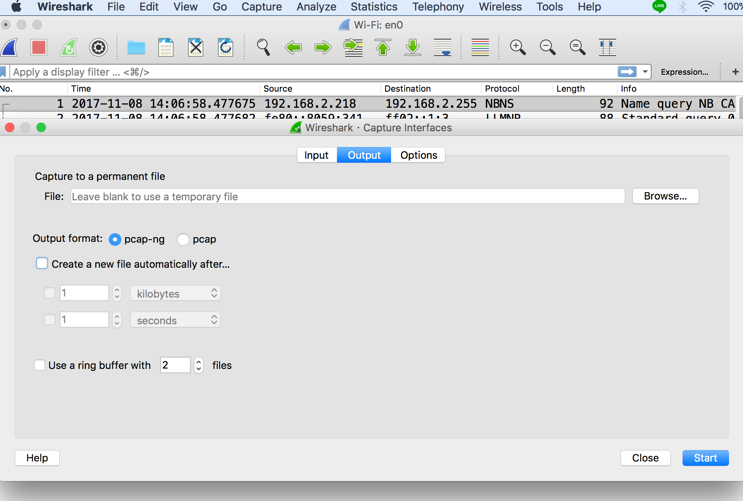Click Browse to choose output file
743x501 pixels.
pyautogui.click(x=665, y=196)
